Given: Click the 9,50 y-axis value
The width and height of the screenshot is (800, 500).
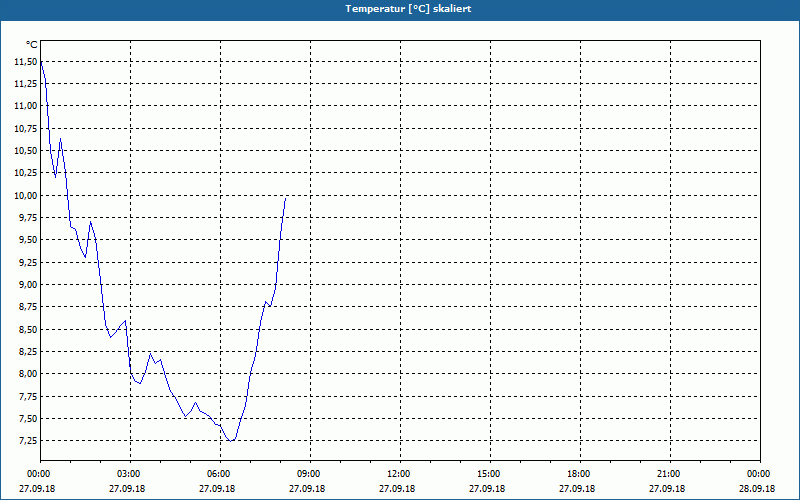Looking at the screenshot, I should point(28,240).
